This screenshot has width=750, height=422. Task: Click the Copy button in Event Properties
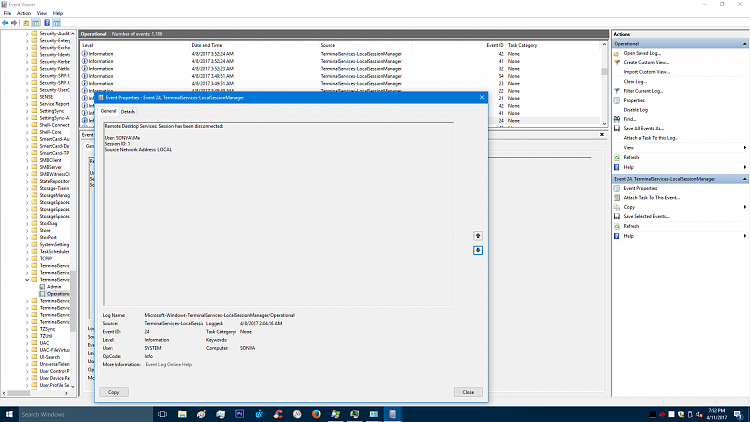[113, 392]
